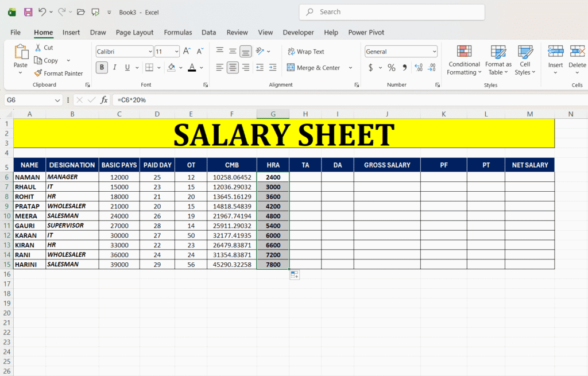The width and height of the screenshot is (588, 376).
Task: Toggle Middle Align vertical alignment
Action: (233, 51)
